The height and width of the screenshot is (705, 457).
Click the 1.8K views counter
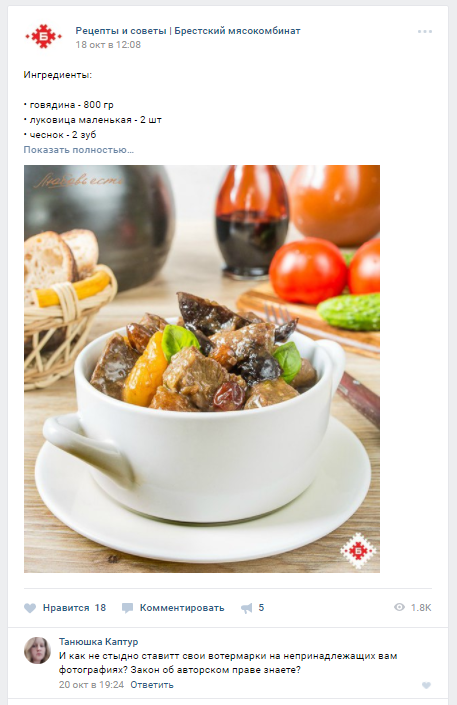421,608
